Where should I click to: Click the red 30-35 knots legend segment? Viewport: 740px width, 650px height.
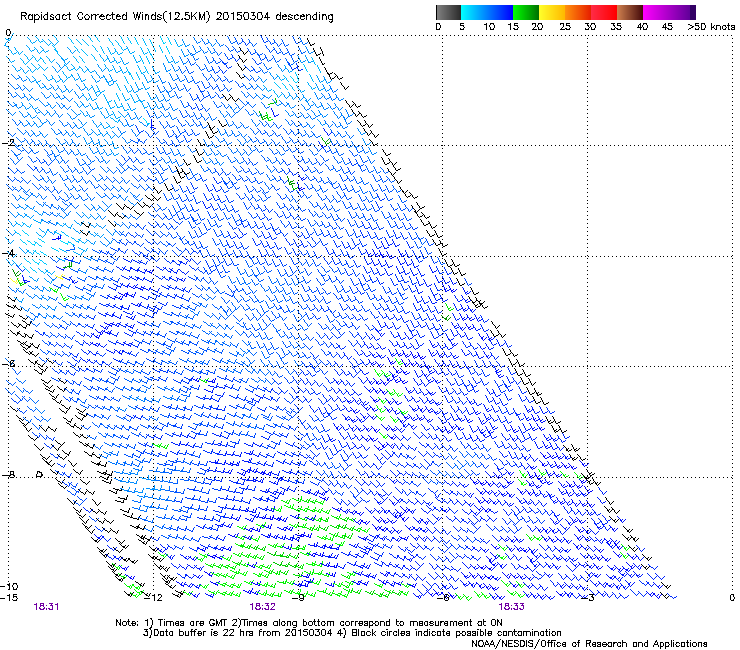(x=604, y=12)
